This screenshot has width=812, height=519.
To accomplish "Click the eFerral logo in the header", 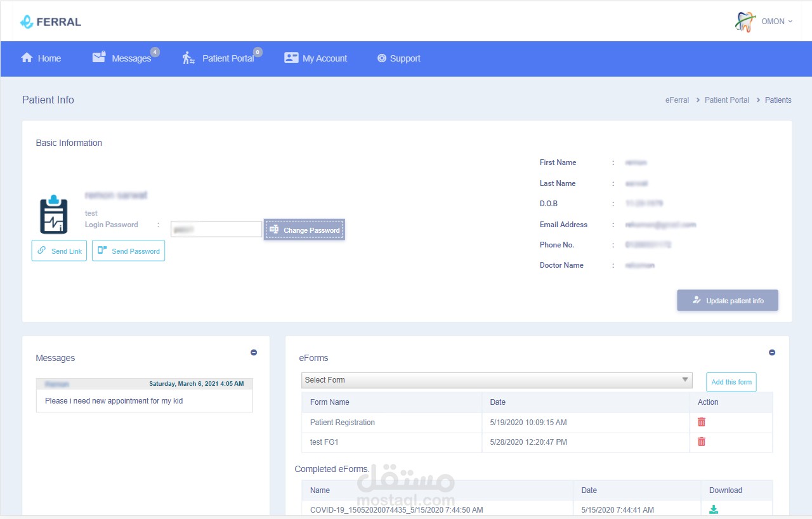I will pyautogui.click(x=51, y=22).
